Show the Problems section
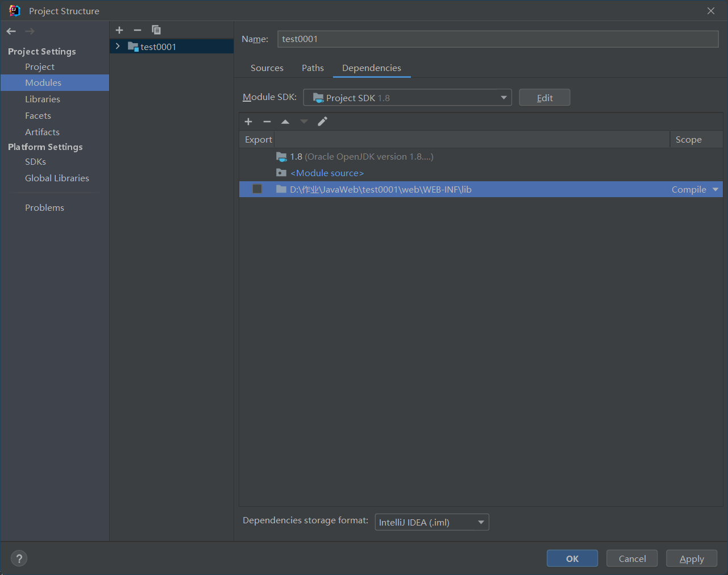728x575 pixels. [x=44, y=208]
